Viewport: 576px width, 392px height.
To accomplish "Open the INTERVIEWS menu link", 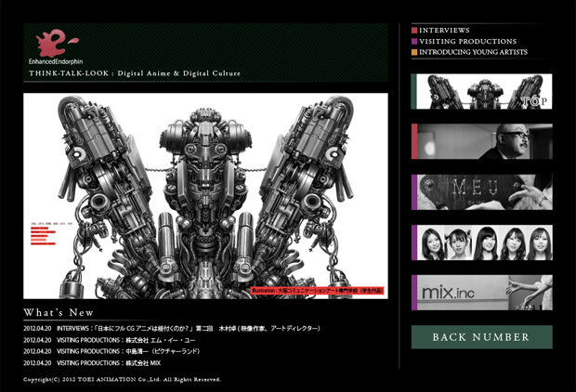I will pos(444,31).
